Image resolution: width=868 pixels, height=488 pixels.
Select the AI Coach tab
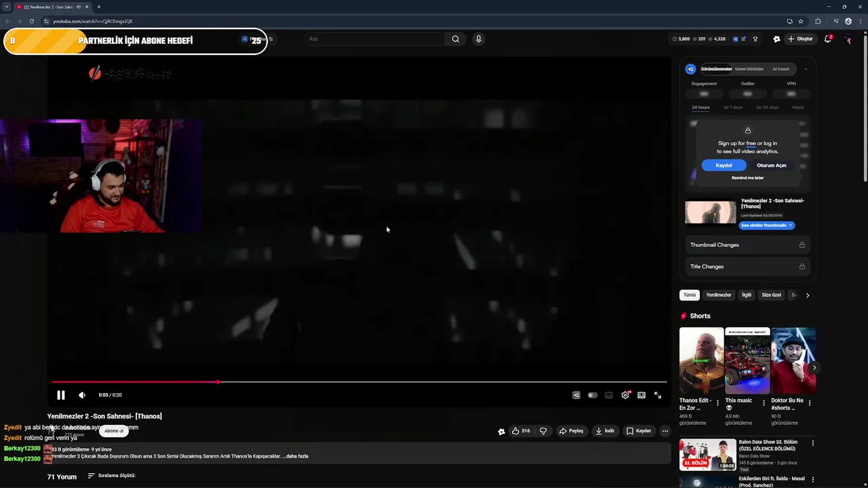point(781,69)
